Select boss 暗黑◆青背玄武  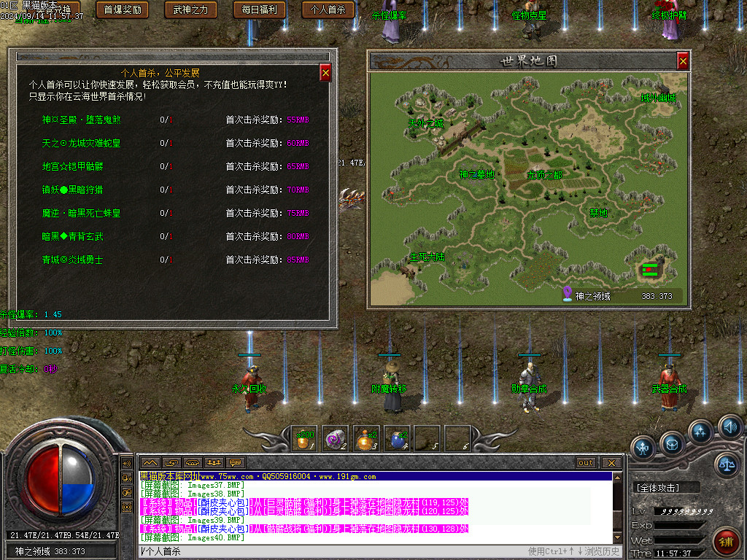click(72, 237)
